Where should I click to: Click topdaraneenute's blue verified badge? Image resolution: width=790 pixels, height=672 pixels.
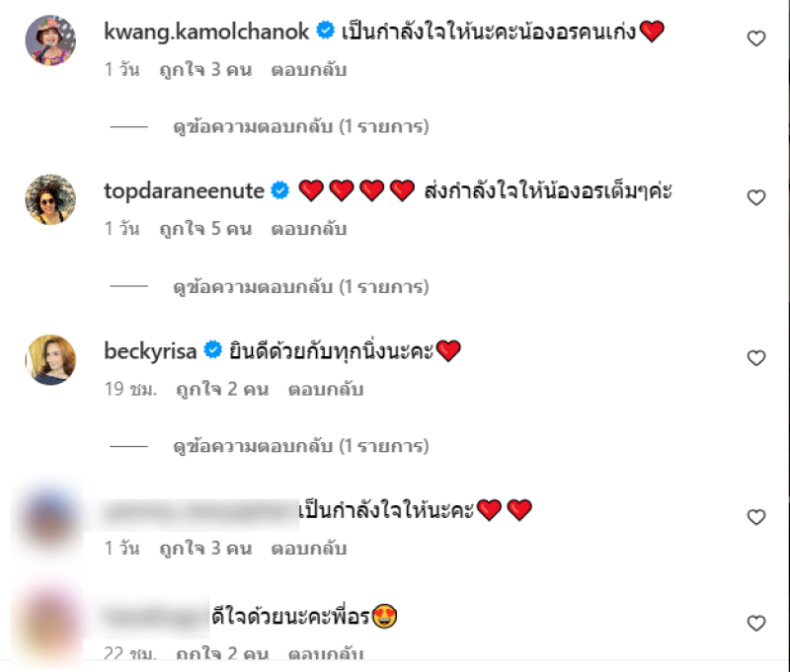pos(280,190)
